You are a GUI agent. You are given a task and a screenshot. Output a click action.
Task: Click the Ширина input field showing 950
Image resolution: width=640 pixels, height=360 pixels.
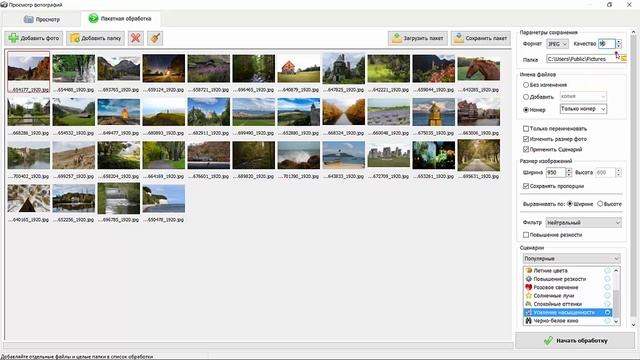click(556, 173)
